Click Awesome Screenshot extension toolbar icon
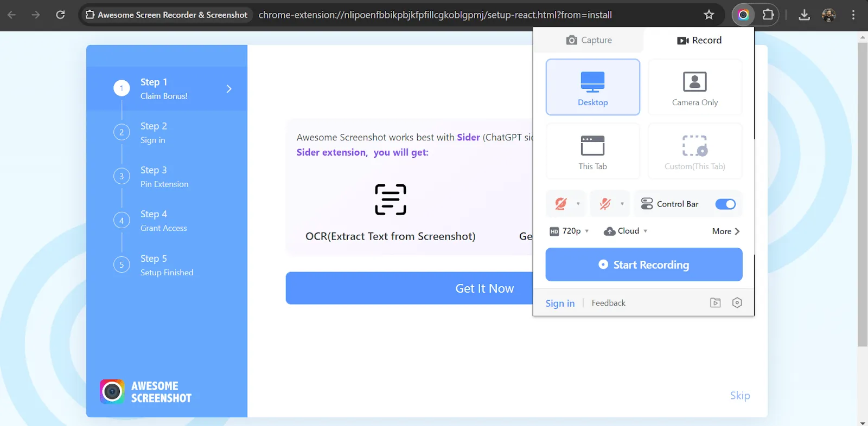Image resolution: width=868 pixels, height=426 pixels. tap(743, 15)
